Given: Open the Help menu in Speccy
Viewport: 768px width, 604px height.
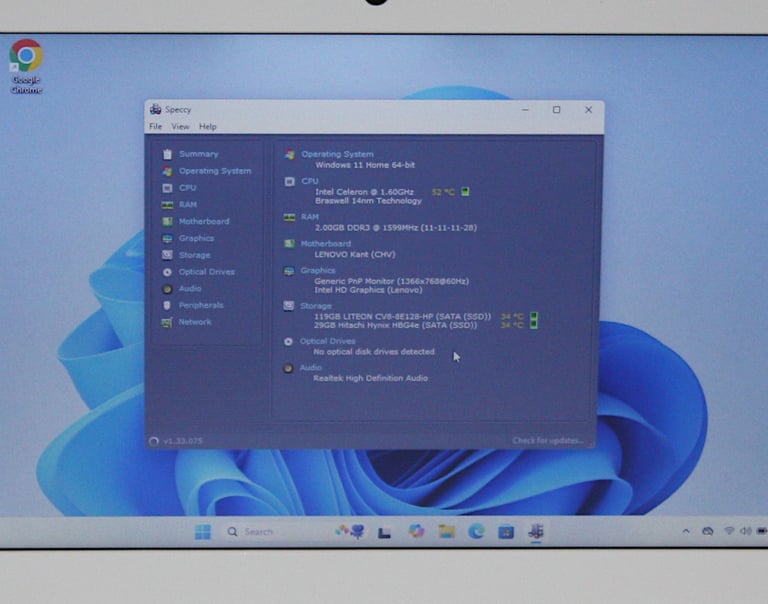Looking at the screenshot, I should (x=208, y=126).
